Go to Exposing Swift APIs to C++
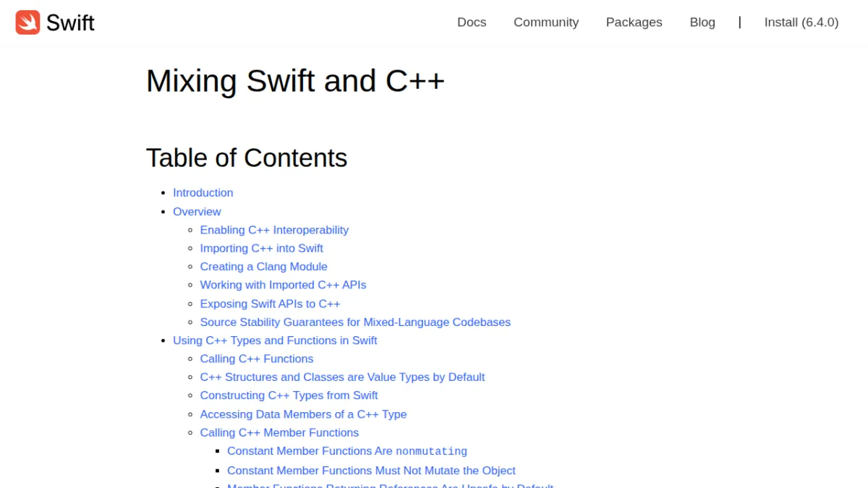Viewport: 868px width, 488px height. (270, 304)
